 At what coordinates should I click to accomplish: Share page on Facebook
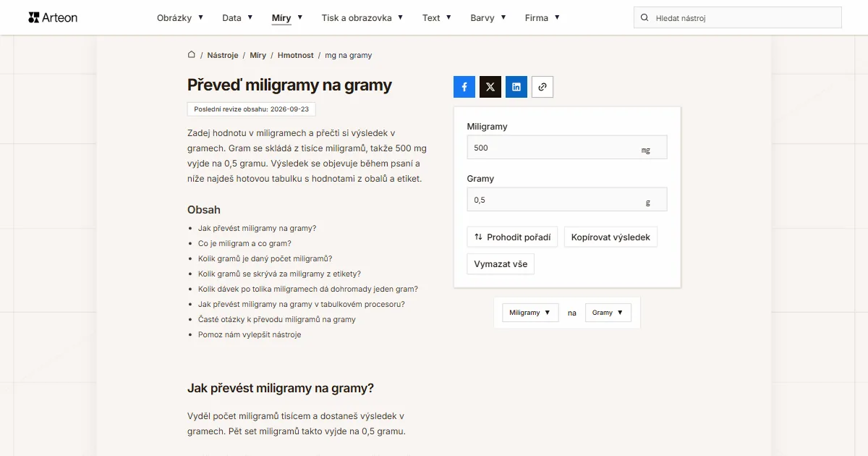tap(464, 87)
